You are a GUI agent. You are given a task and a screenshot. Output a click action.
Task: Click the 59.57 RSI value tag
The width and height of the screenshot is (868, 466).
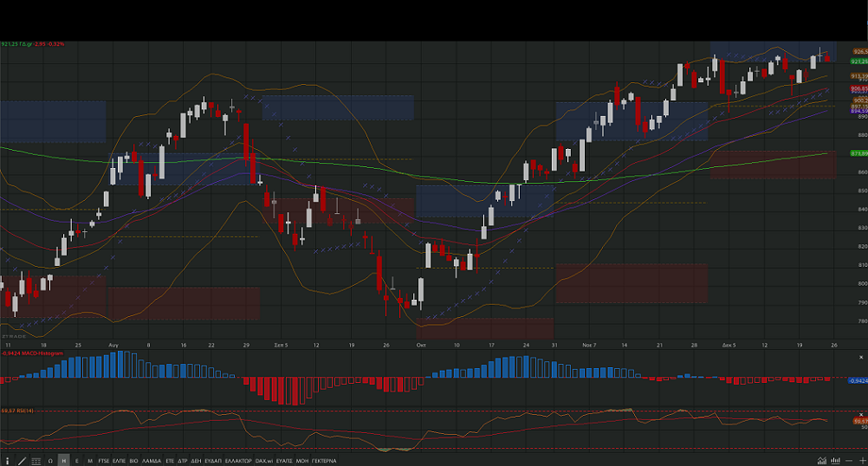[x=861, y=421]
